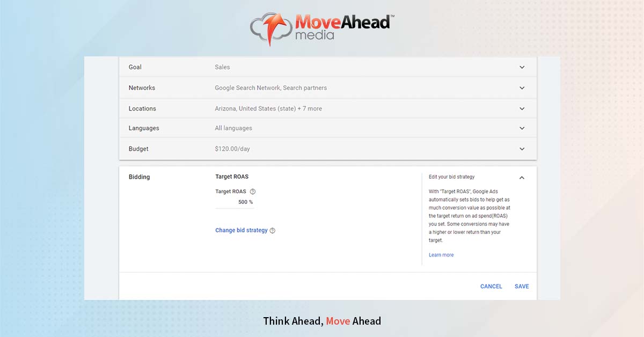
Task: Expand the Languages row chevron
Action: 522,128
